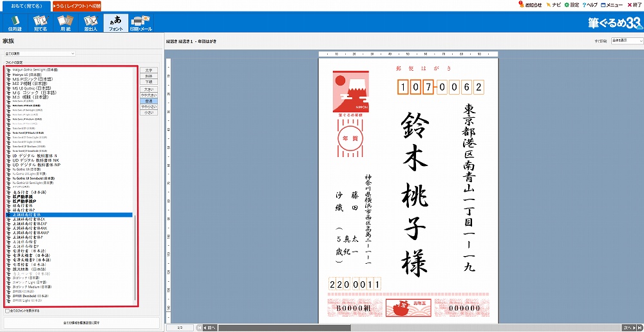Select ＭＳ 明朝 font
644x332 pixels.
click(30, 97)
